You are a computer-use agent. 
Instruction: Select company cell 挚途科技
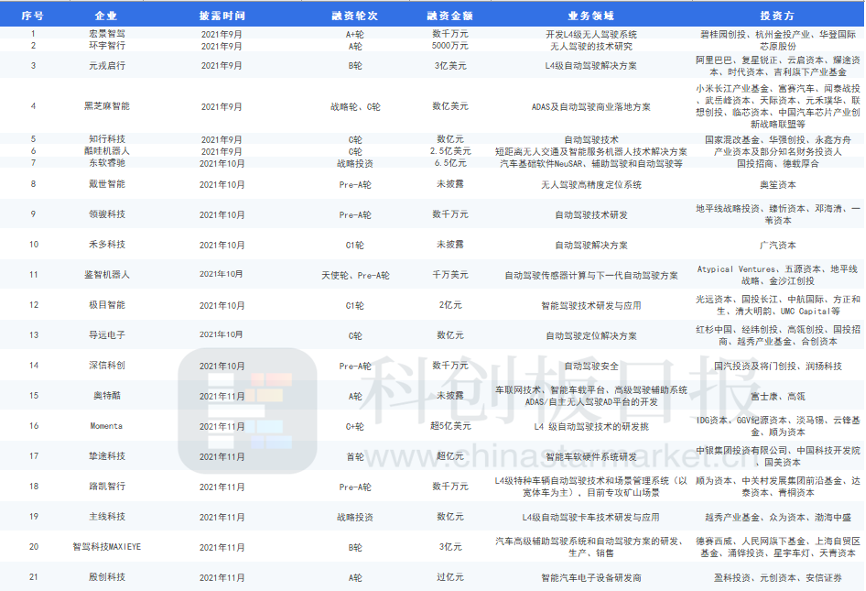pos(107,456)
